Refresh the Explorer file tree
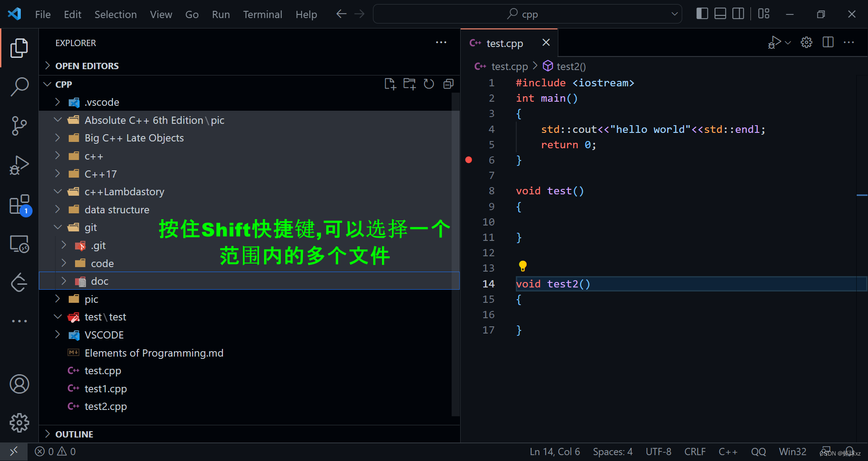The image size is (868, 461). pyautogui.click(x=429, y=84)
